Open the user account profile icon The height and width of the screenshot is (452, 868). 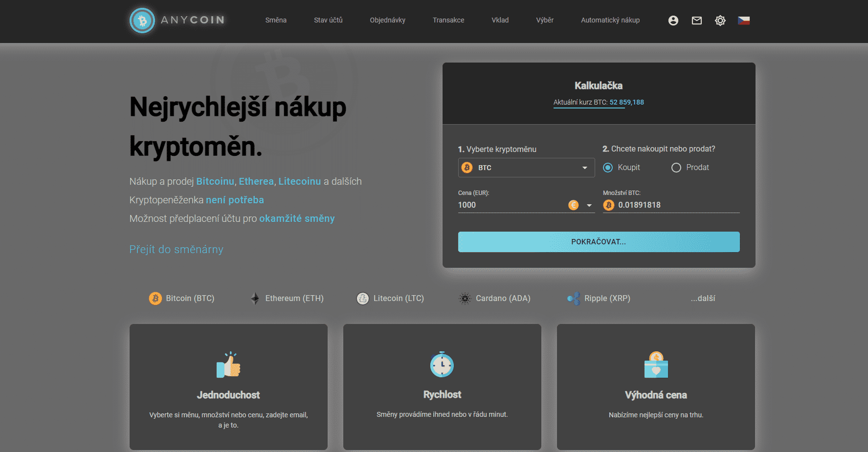(673, 21)
